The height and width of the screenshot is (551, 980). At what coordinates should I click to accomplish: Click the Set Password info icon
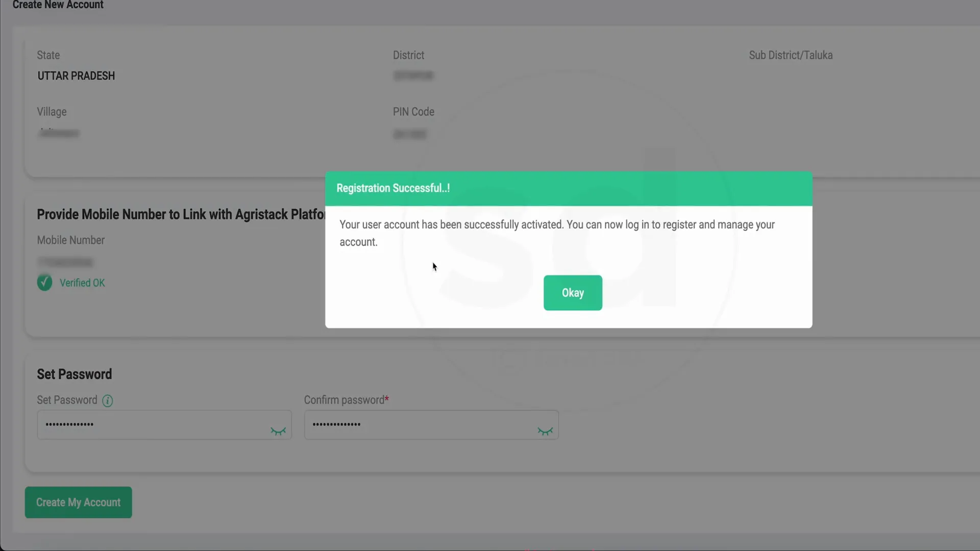pyautogui.click(x=107, y=400)
